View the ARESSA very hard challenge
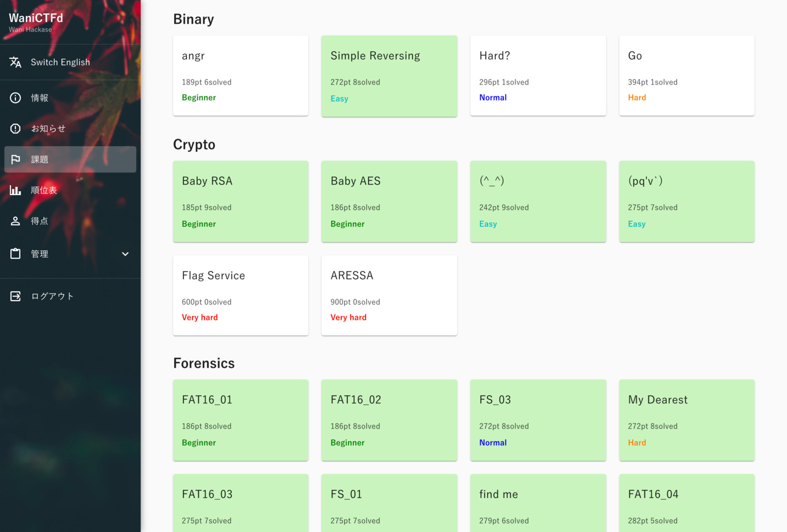This screenshot has height=532, width=787. click(389, 295)
